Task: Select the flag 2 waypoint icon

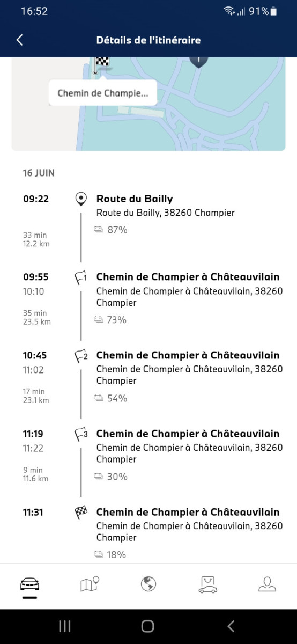Action: [81, 356]
